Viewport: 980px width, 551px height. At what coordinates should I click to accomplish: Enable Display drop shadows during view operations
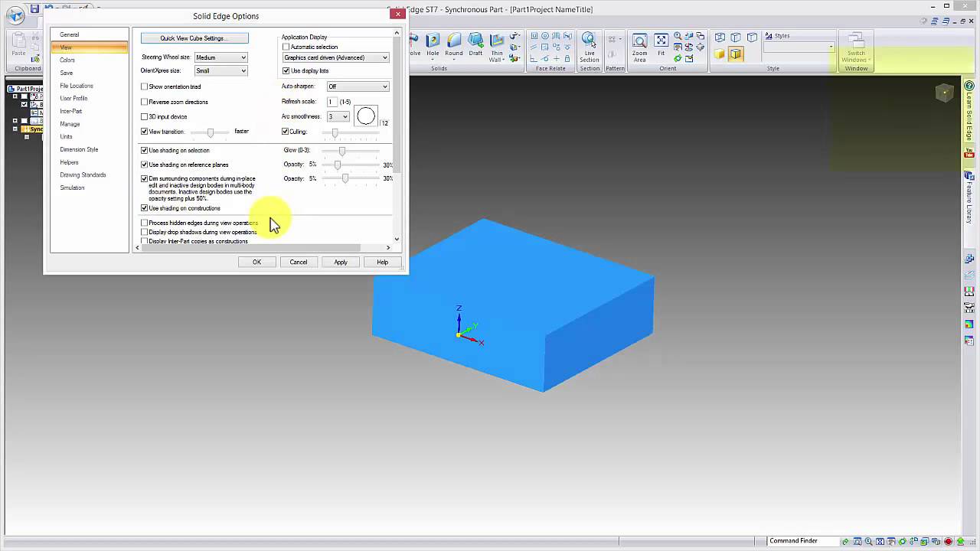[x=145, y=232]
